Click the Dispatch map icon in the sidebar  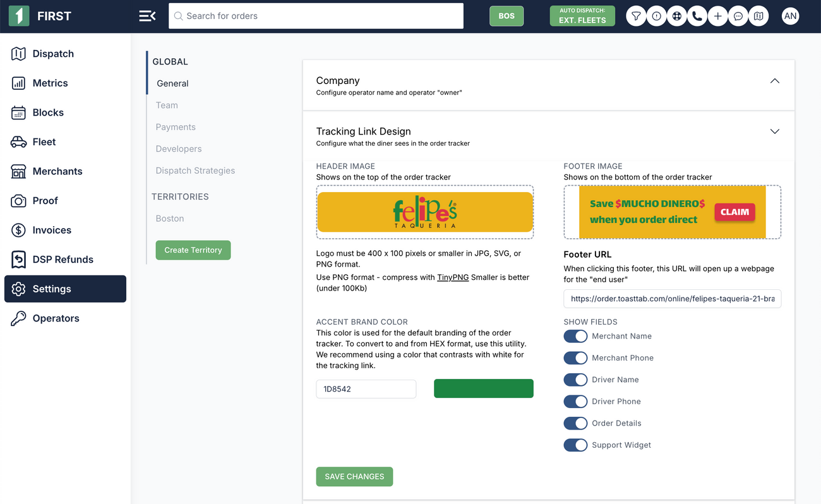point(18,54)
